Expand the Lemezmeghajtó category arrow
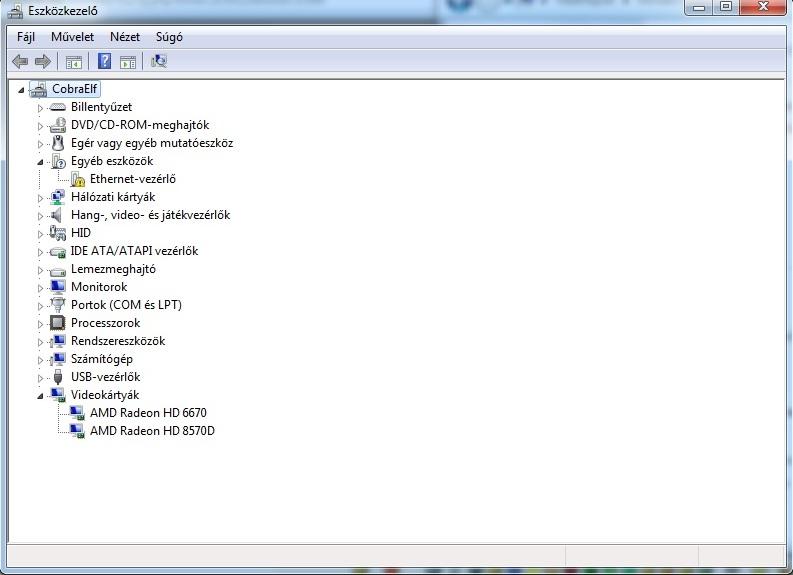This screenshot has height=575, width=793. click(x=40, y=271)
